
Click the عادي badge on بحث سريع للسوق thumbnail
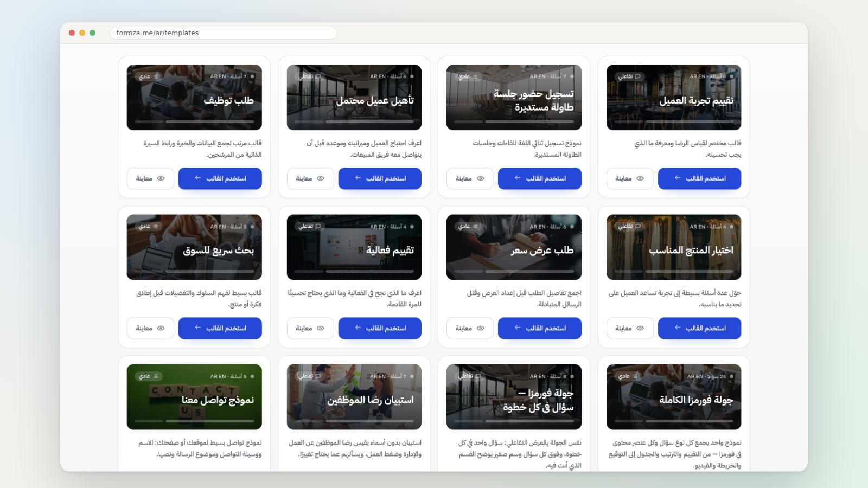pos(148,226)
